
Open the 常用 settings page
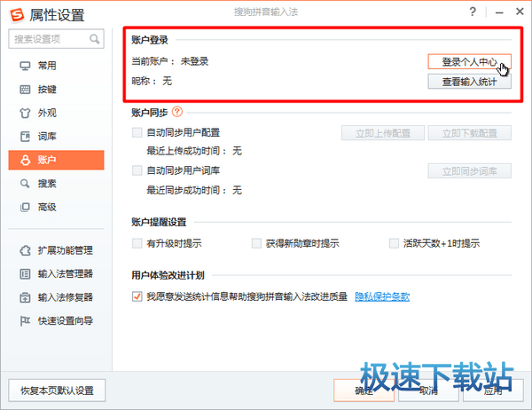pos(57,66)
